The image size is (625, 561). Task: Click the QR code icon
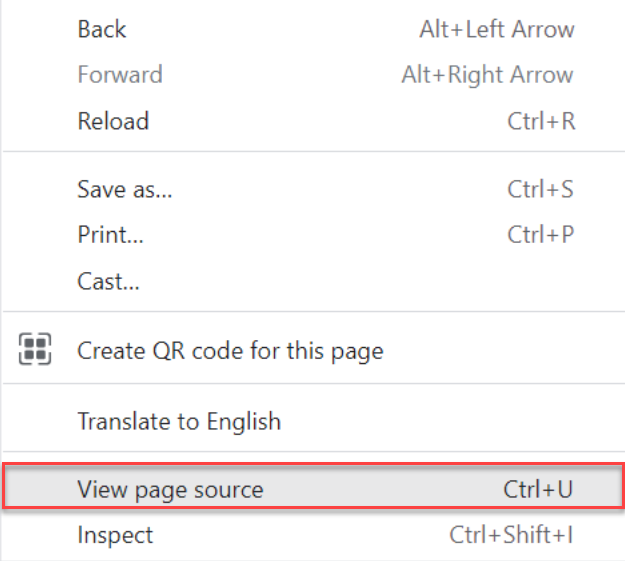point(35,349)
